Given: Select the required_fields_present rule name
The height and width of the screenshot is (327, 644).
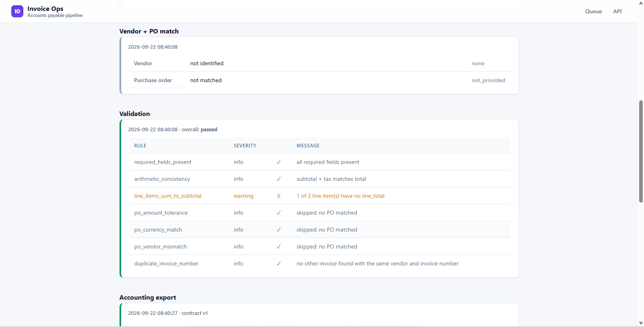Looking at the screenshot, I should tap(163, 162).
